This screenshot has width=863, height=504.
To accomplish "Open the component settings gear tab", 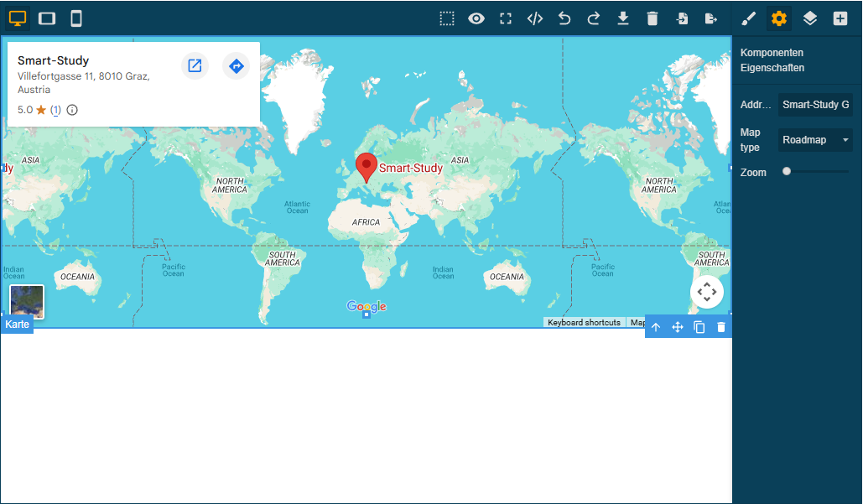I will pos(779,18).
